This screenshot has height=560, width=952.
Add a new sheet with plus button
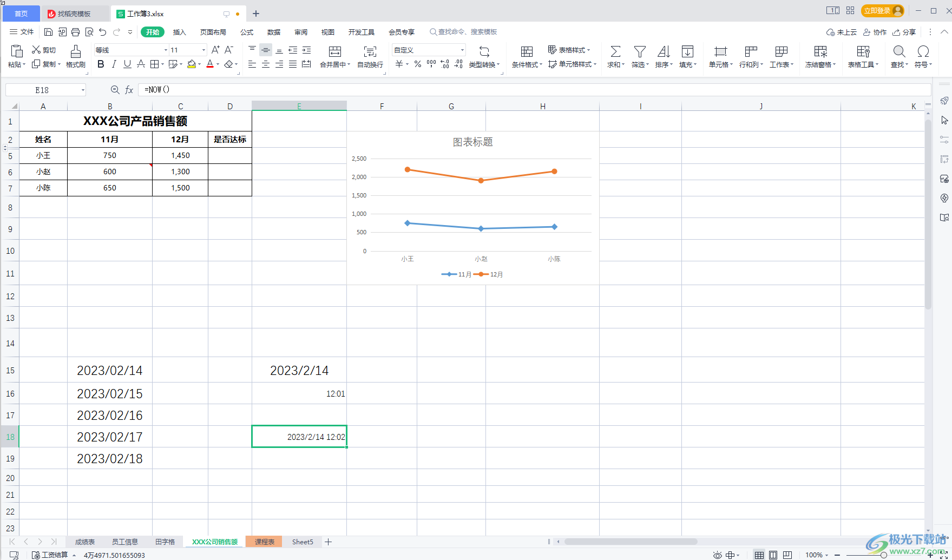pyautogui.click(x=328, y=542)
